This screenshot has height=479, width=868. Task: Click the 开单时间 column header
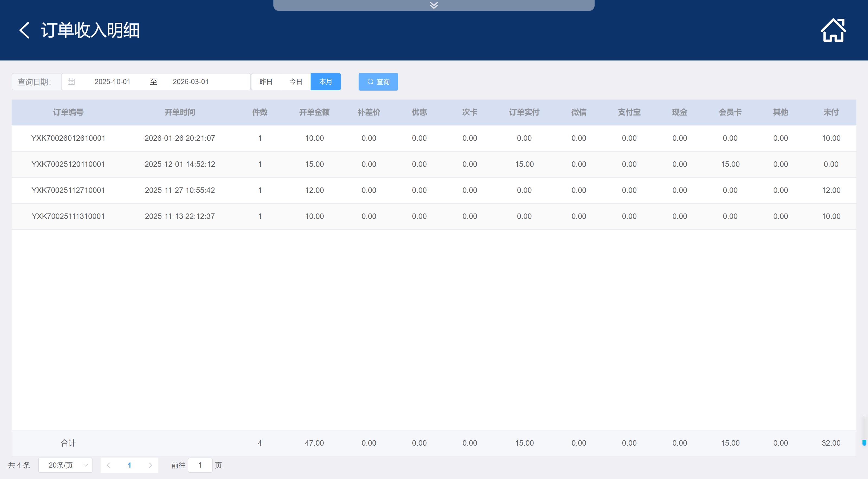click(180, 112)
